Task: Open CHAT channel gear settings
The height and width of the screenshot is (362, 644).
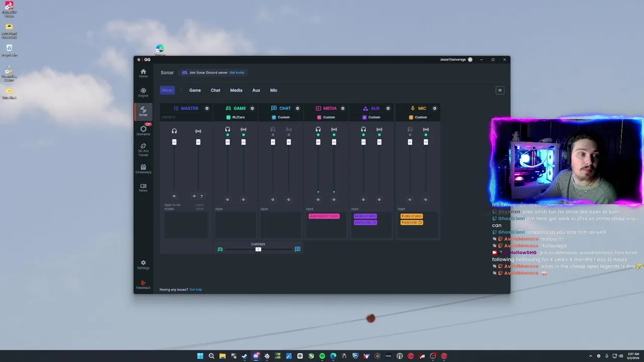Action: pos(297,108)
